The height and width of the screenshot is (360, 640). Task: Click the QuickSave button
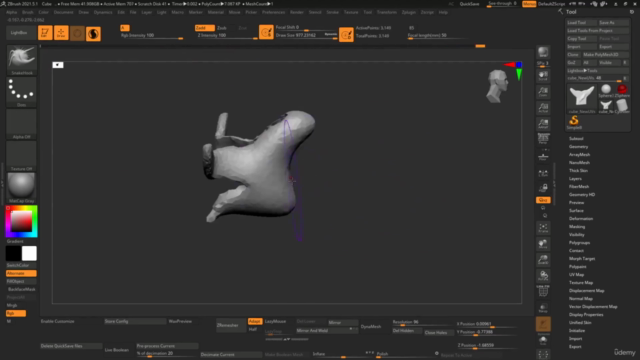coord(469,4)
